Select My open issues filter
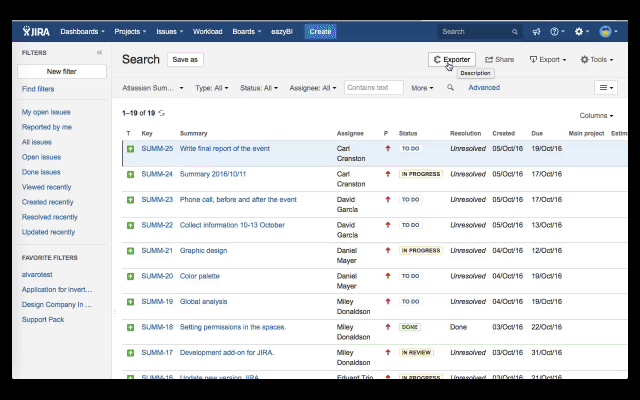 (46, 112)
